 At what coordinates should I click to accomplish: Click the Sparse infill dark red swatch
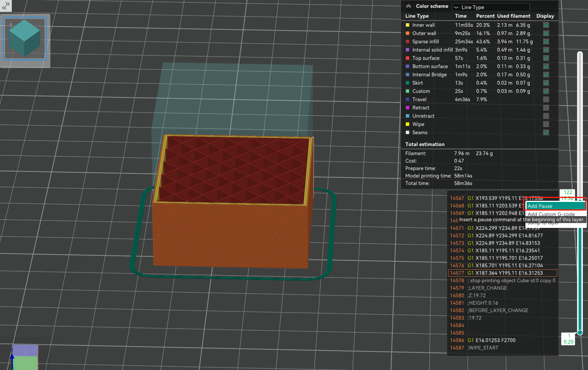coord(408,42)
